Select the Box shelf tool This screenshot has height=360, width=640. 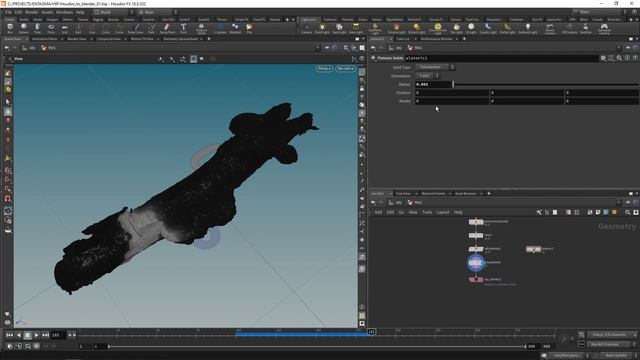click(10, 29)
